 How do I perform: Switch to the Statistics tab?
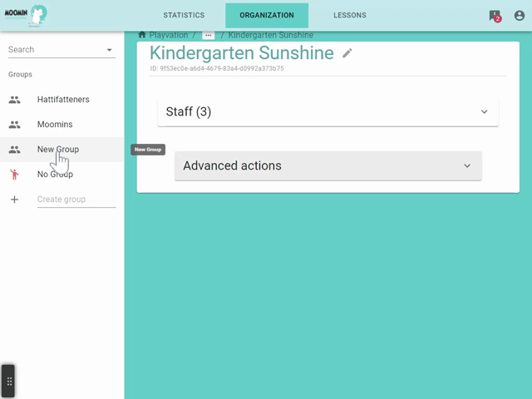[184, 15]
